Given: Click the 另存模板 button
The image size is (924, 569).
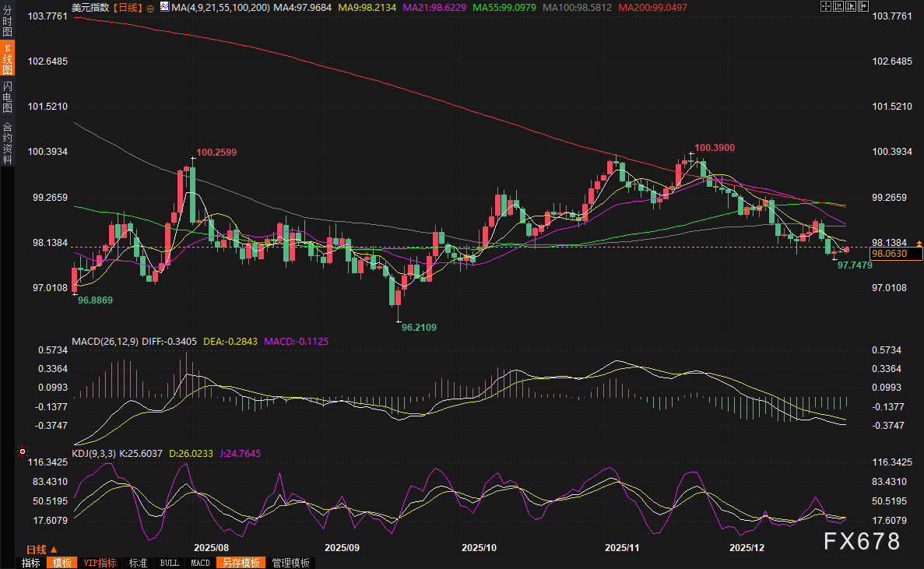Looking at the screenshot, I should pos(241,563).
